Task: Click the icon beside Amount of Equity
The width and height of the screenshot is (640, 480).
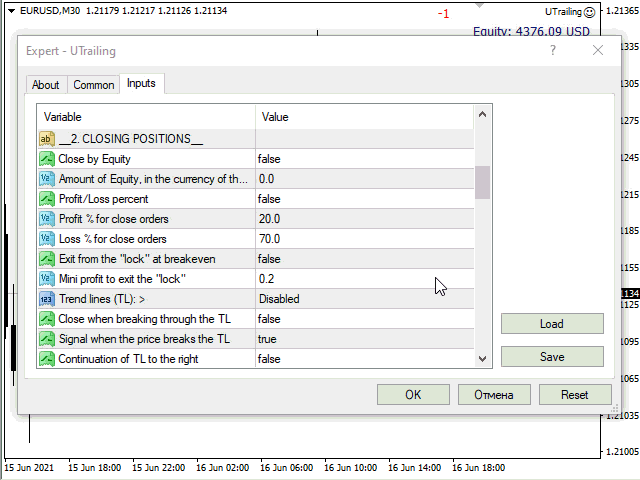Action: (47, 179)
